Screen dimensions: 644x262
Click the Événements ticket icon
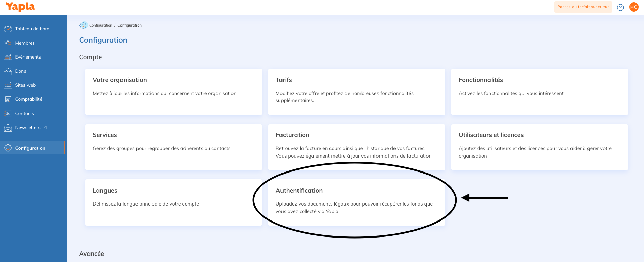pyautogui.click(x=8, y=57)
